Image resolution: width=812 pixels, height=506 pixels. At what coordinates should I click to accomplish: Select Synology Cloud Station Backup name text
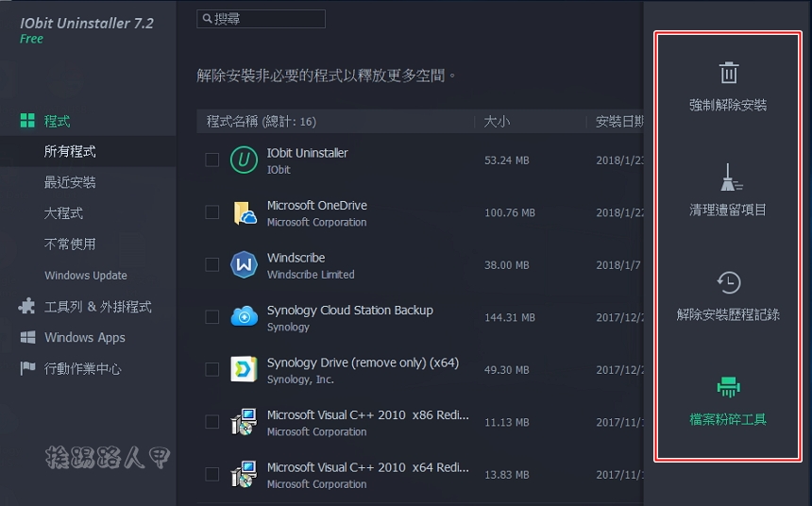click(350, 311)
